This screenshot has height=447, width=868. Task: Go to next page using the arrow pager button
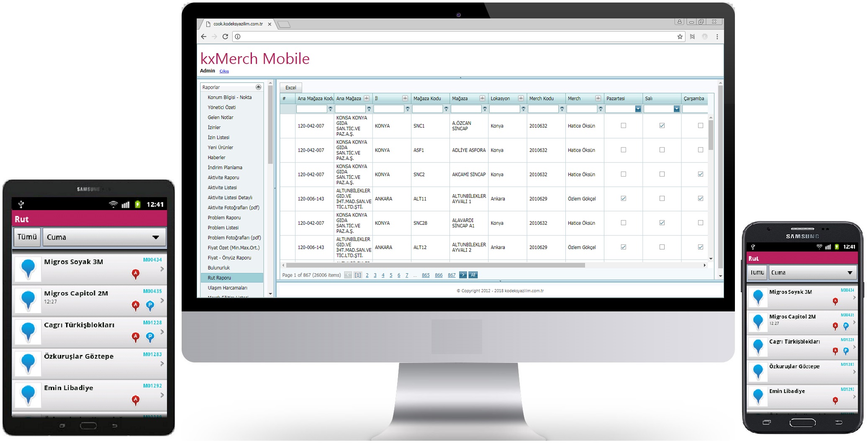pyautogui.click(x=462, y=275)
